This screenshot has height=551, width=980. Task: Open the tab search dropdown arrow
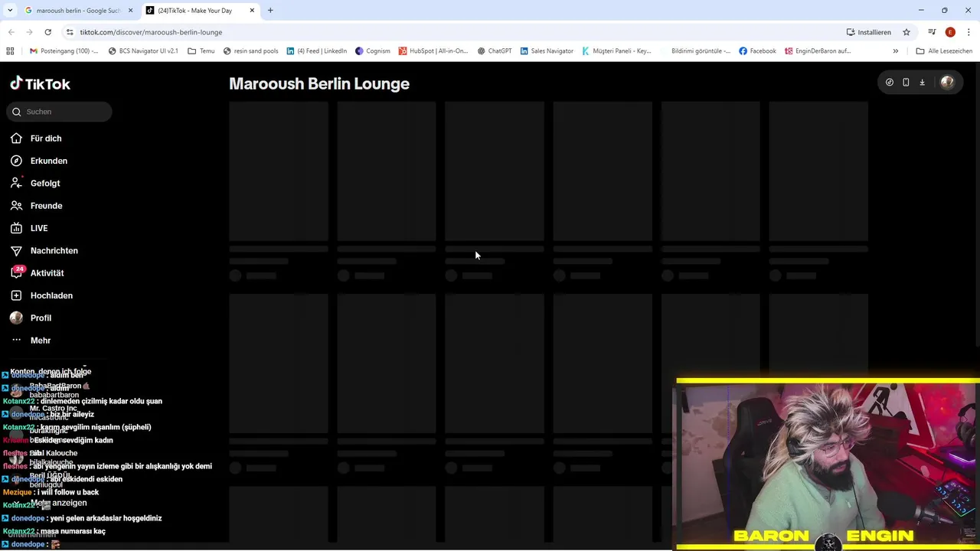(x=10, y=11)
